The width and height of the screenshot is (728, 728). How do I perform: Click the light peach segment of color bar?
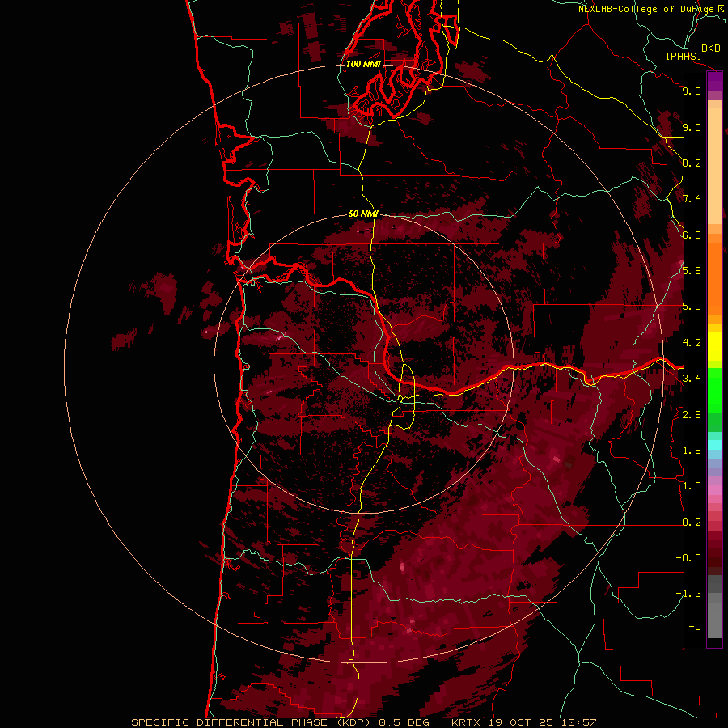coord(714,166)
